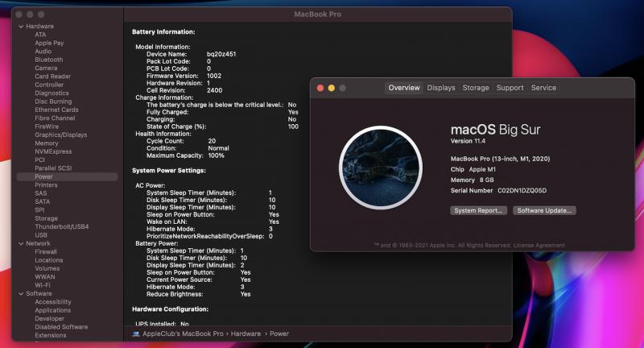
Task: Click Power in the bottom path bar
Action: [x=279, y=334]
